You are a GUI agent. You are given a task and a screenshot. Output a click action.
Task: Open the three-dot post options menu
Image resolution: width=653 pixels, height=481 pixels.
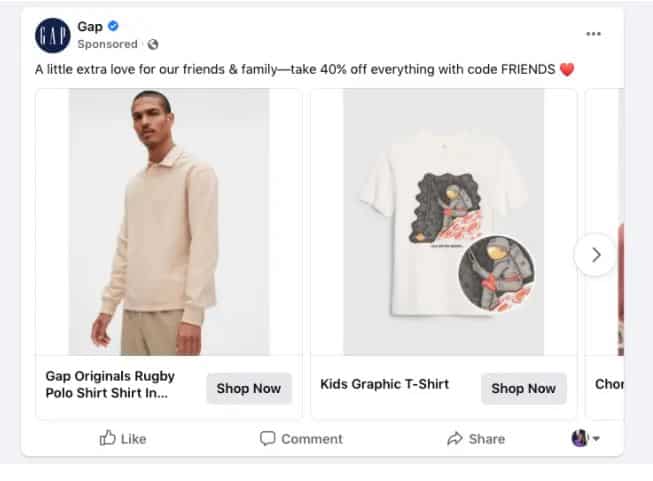tap(594, 34)
